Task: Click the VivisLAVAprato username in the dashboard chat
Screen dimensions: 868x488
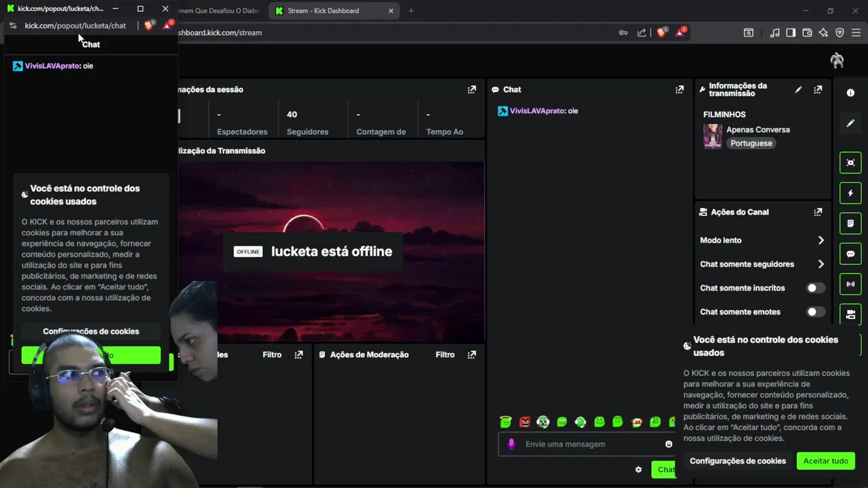Action: coord(538,110)
